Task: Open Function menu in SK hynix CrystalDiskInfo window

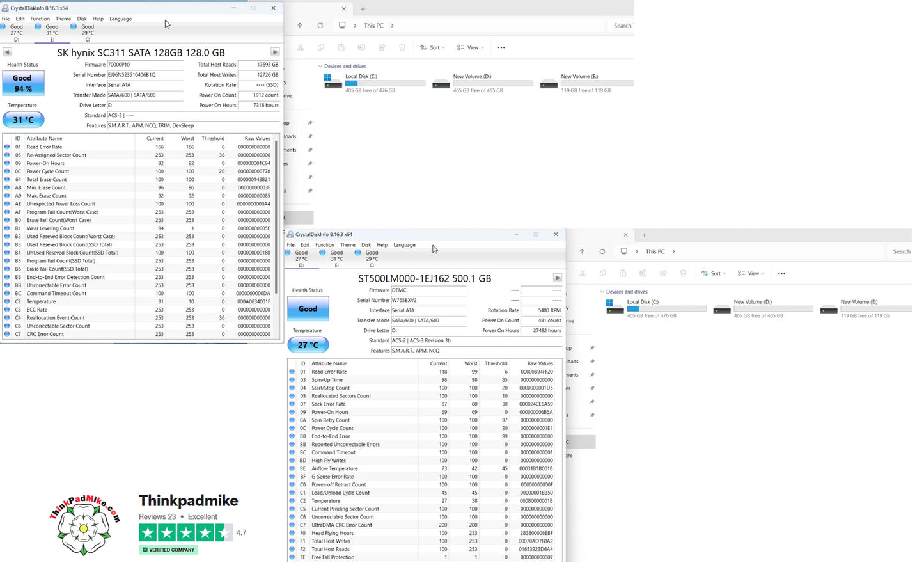Action: pyautogui.click(x=40, y=19)
